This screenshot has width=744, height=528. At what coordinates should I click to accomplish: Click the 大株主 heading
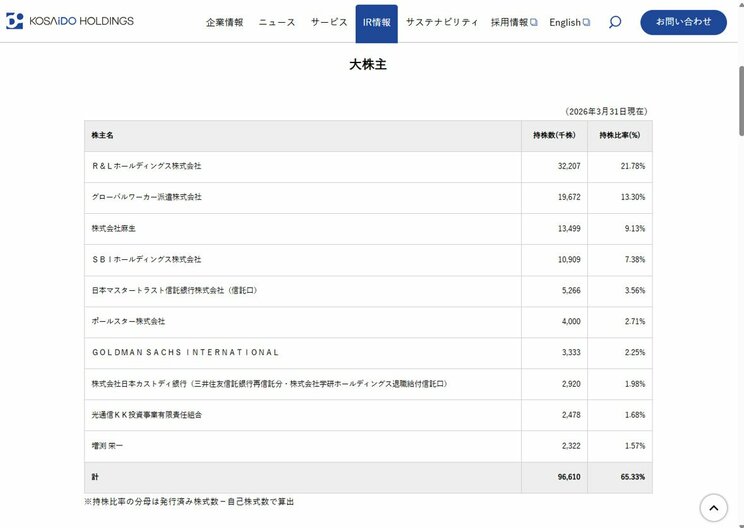(368, 65)
